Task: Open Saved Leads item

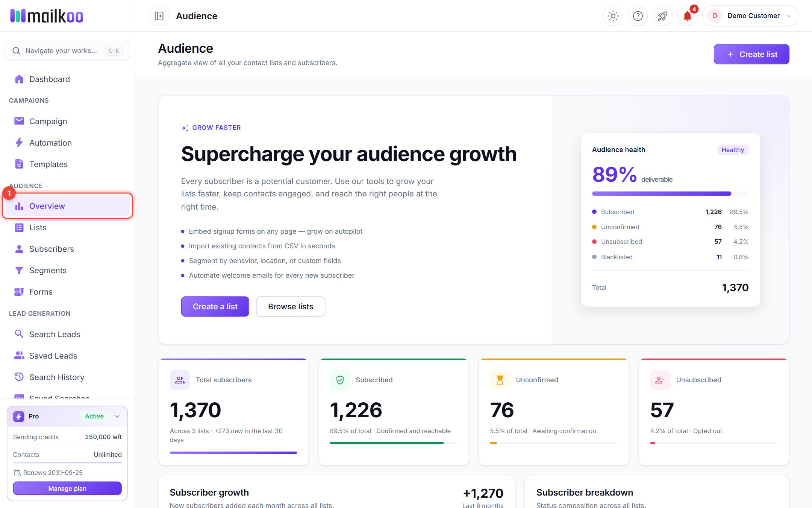Action: pyautogui.click(x=67, y=356)
